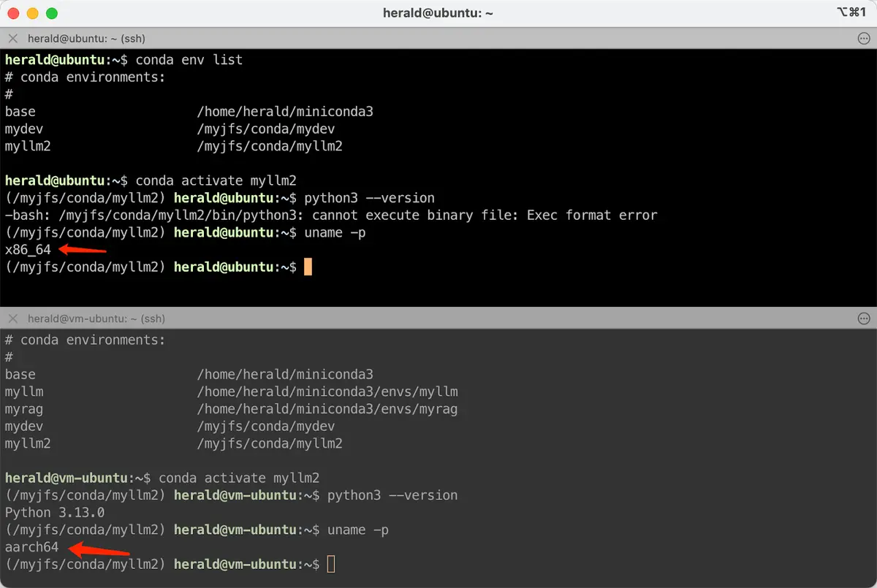Click 'mydev' environment name in the top pane
Viewport: 877px width, 588px height.
click(23, 129)
